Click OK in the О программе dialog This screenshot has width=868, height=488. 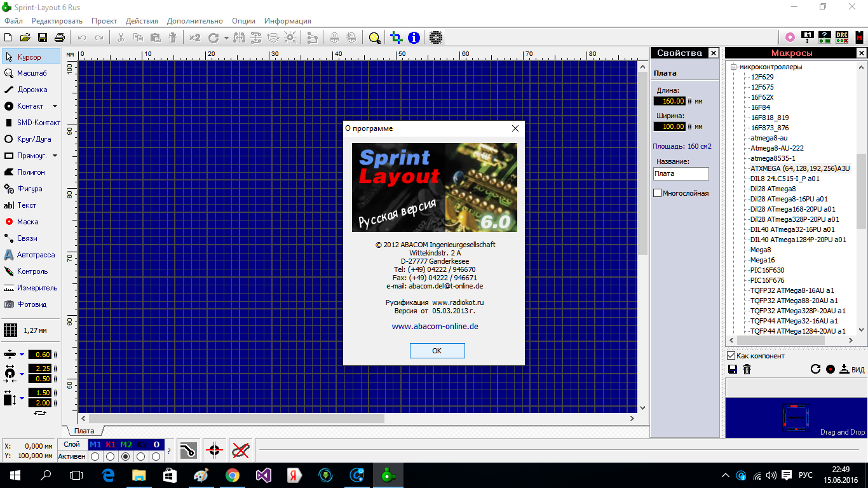437,351
